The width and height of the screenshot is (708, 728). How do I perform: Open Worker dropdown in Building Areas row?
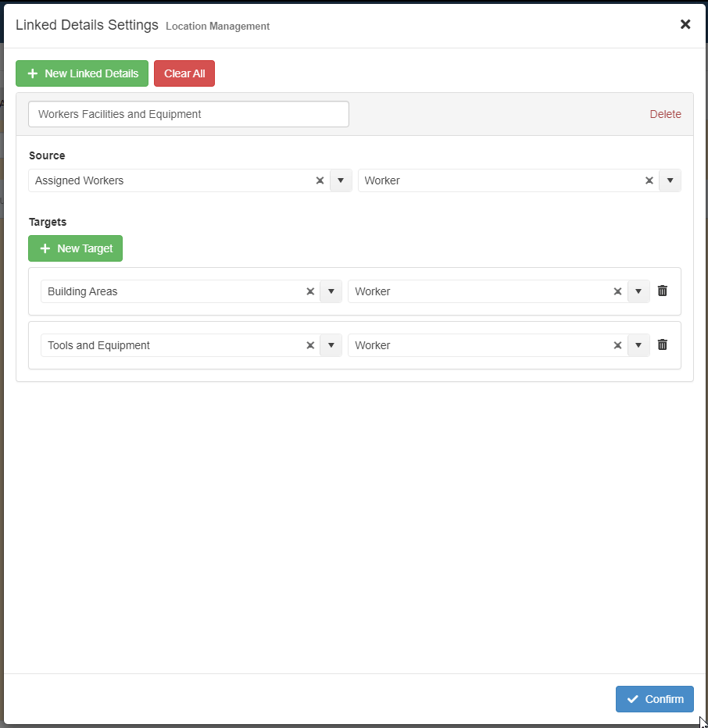click(638, 291)
